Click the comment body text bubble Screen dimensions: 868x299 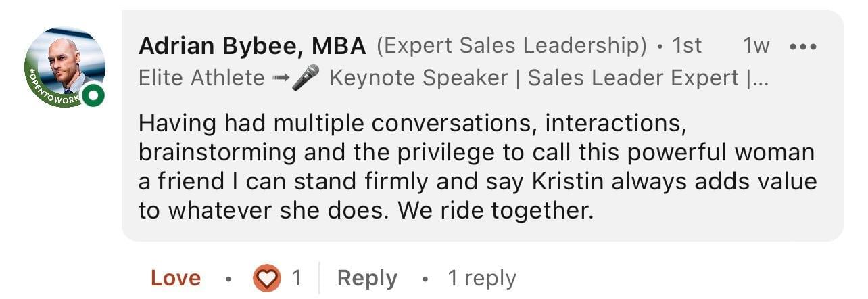[x=473, y=168]
